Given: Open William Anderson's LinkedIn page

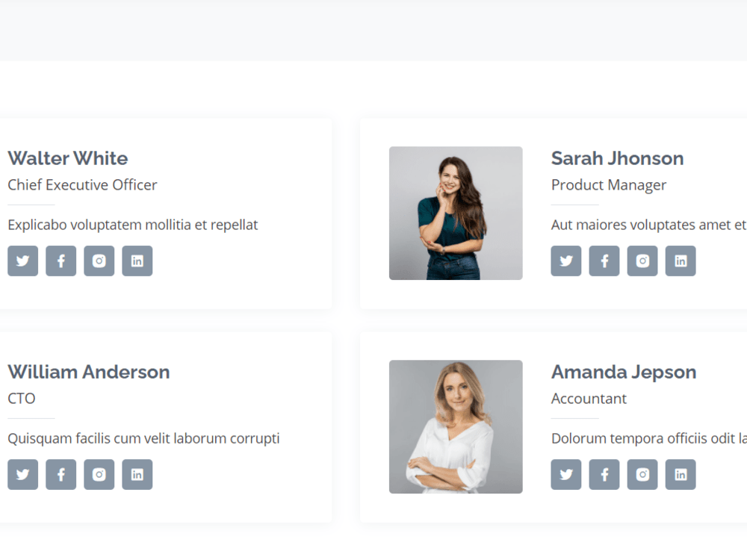Looking at the screenshot, I should click(137, 474).
